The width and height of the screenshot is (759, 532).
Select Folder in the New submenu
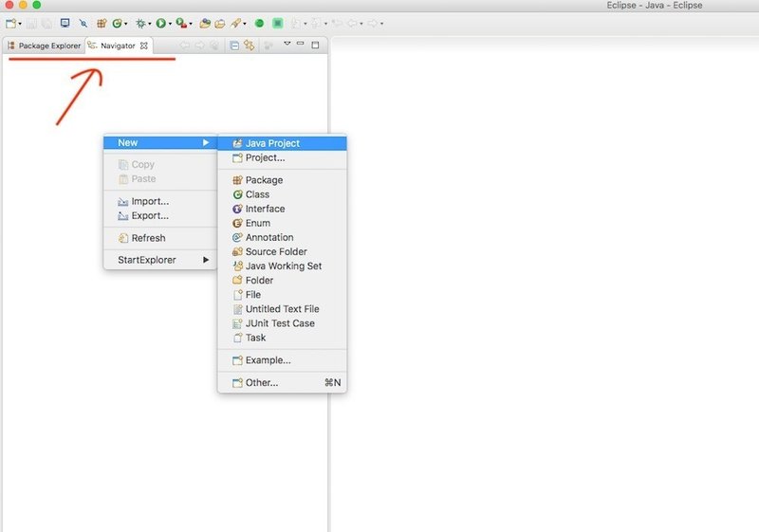click(x=282, y=280)
